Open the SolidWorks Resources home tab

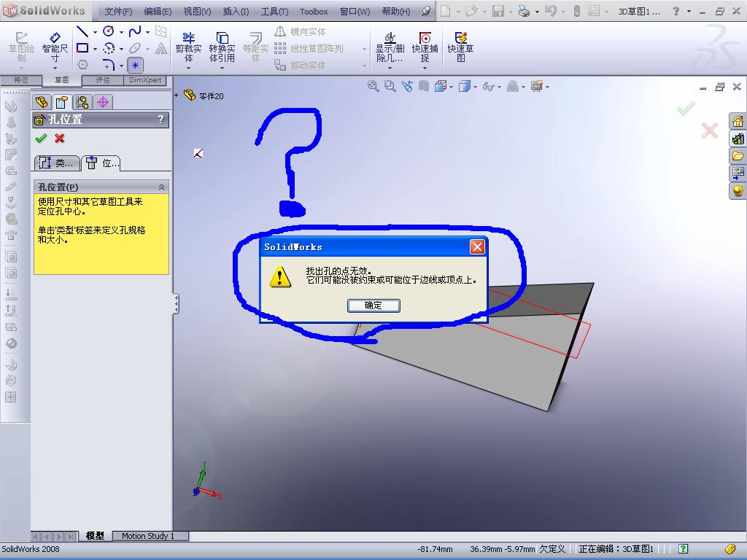[738, 122]
